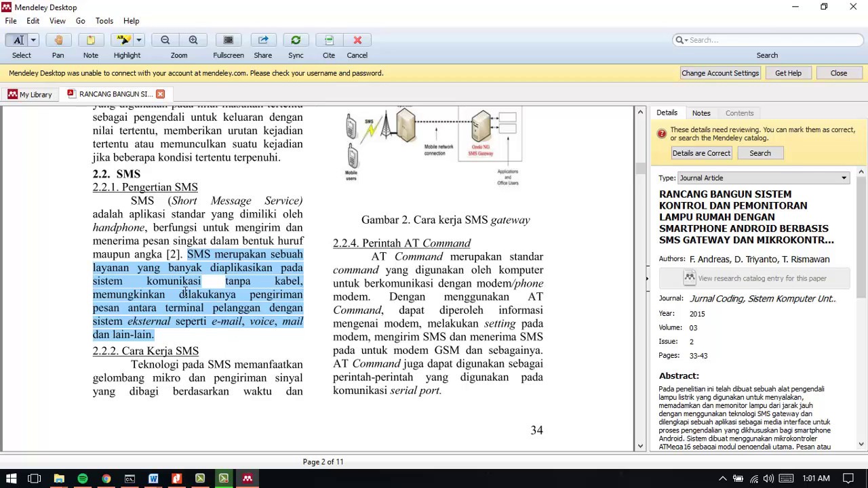
Task: Open the Highlight tool dropdown arrow
Action: point(138,40)
